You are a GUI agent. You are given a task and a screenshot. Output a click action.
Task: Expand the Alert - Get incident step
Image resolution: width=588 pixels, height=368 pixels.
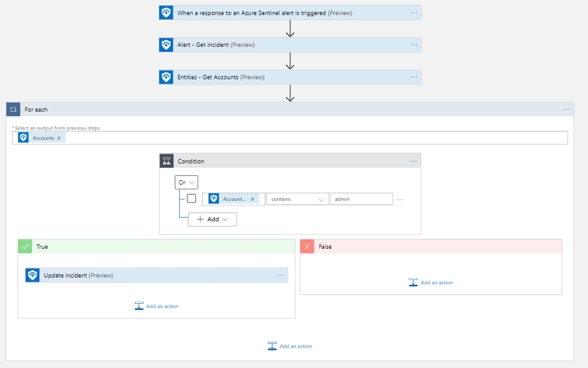click(290, 45)
